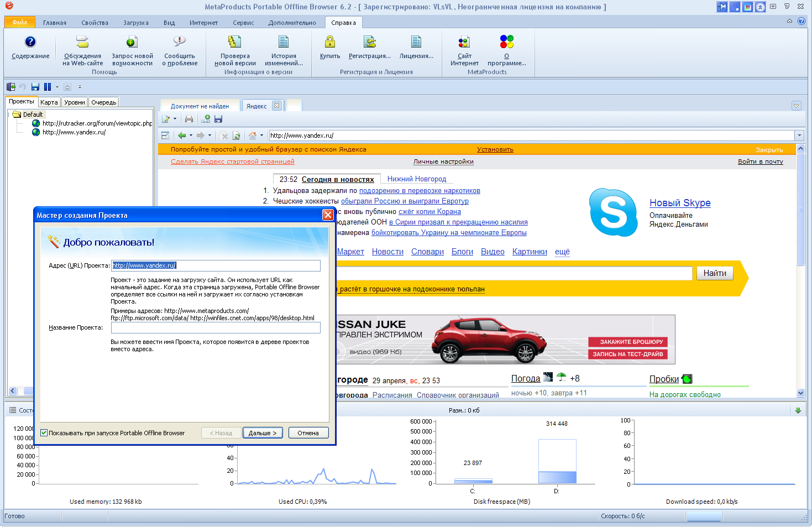Open Сайт Интернет icon

[464, 42]
